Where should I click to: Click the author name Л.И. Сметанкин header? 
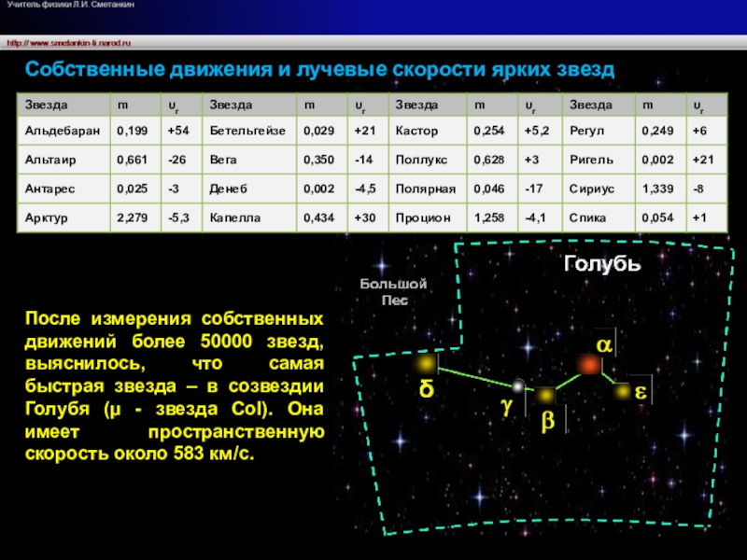coord(71,5)
